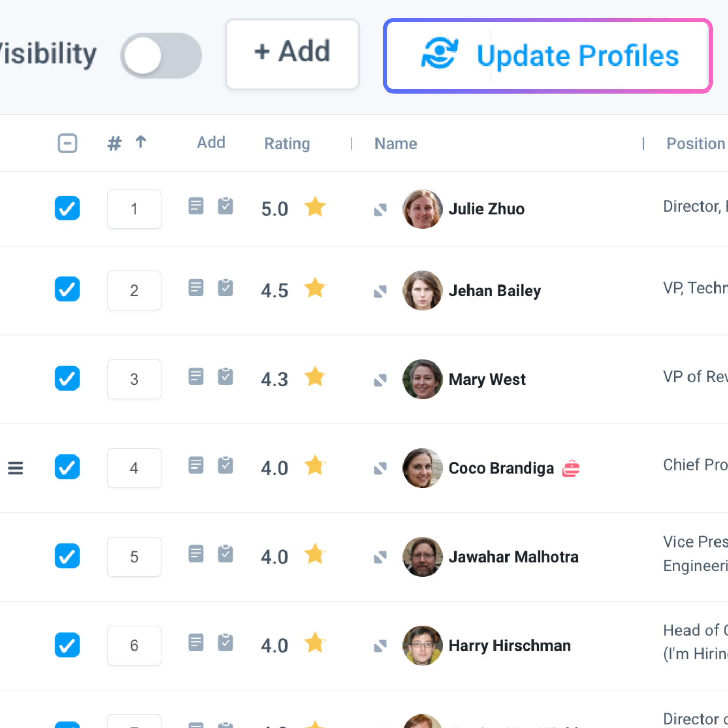The image size is (728, 728).
Task: Click the rank number field showing 3
Action: [x=134, y=380]
